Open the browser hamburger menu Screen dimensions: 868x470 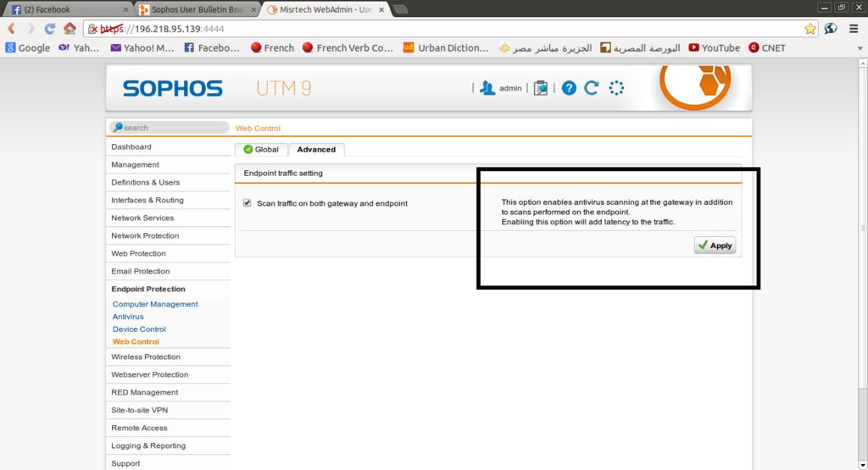(x=854, y=29)
